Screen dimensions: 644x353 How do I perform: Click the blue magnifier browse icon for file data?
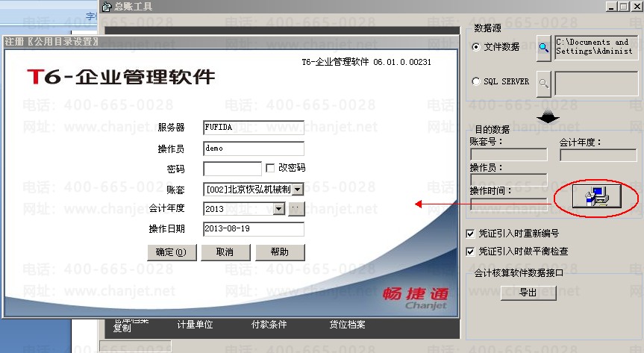[x=544, y=48]
